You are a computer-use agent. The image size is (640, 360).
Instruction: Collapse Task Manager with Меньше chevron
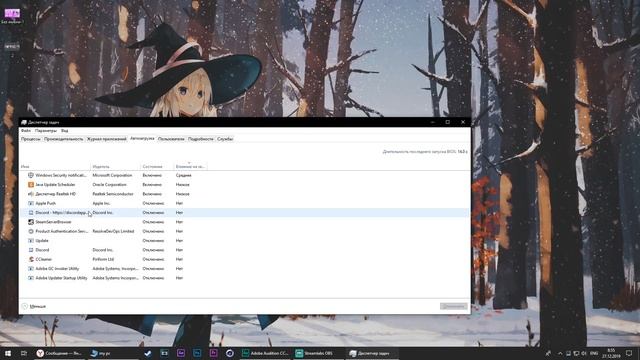click(24, 306)
